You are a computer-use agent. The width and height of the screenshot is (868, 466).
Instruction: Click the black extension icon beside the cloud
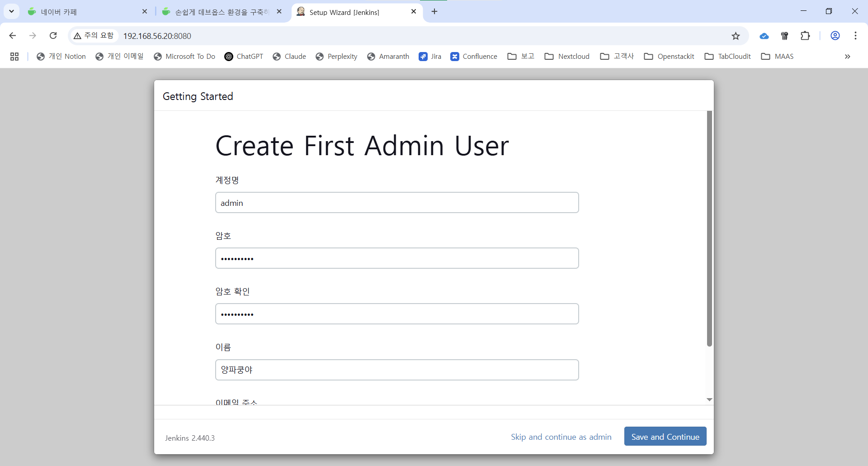coord(785,36)
